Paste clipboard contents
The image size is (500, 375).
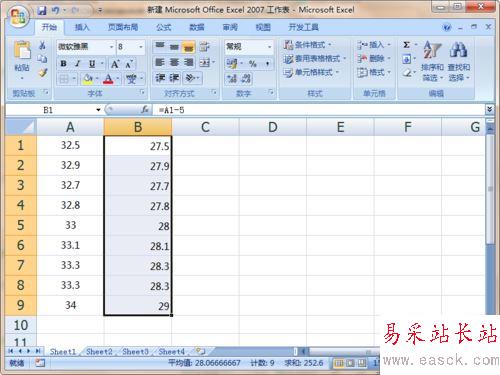click(x=22, y=60)
